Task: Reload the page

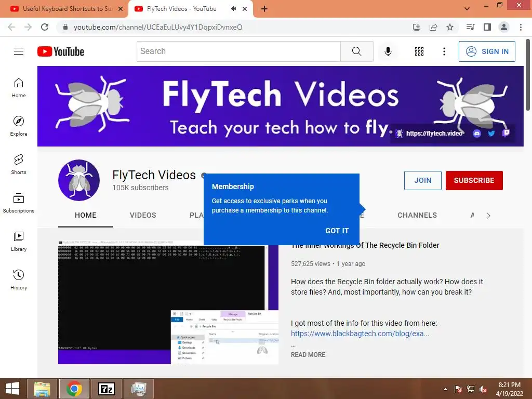Action: tap(45, 27)
